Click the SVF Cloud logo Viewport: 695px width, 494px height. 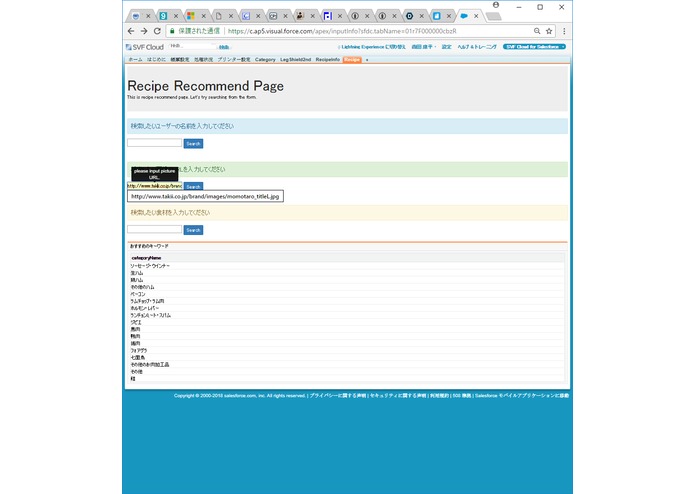[144, 47]
